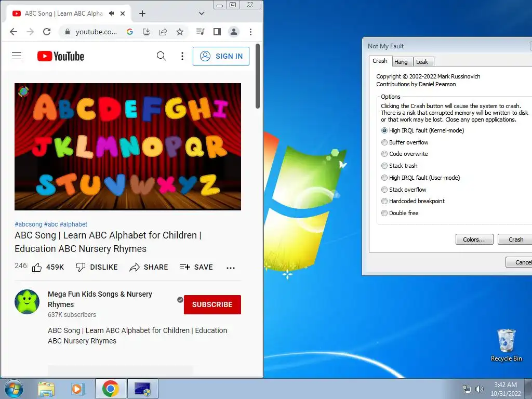Go back in Chrome
Screen dimensions: 532x399
click(14, 32)
